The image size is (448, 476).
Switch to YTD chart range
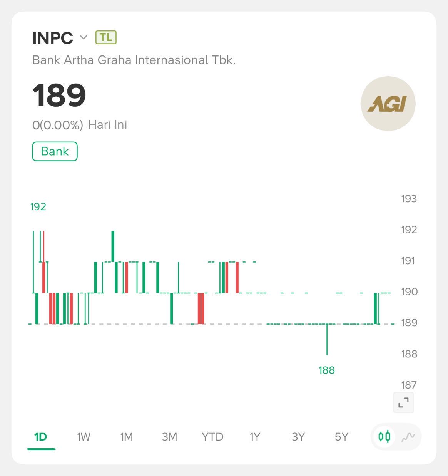[x=212, y=437]
